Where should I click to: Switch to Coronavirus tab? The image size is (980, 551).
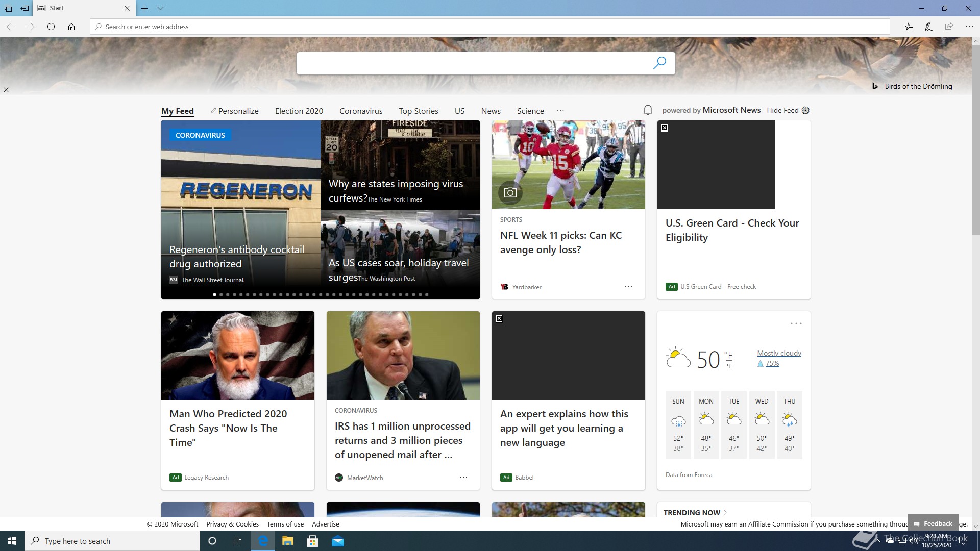pos(361,111)
